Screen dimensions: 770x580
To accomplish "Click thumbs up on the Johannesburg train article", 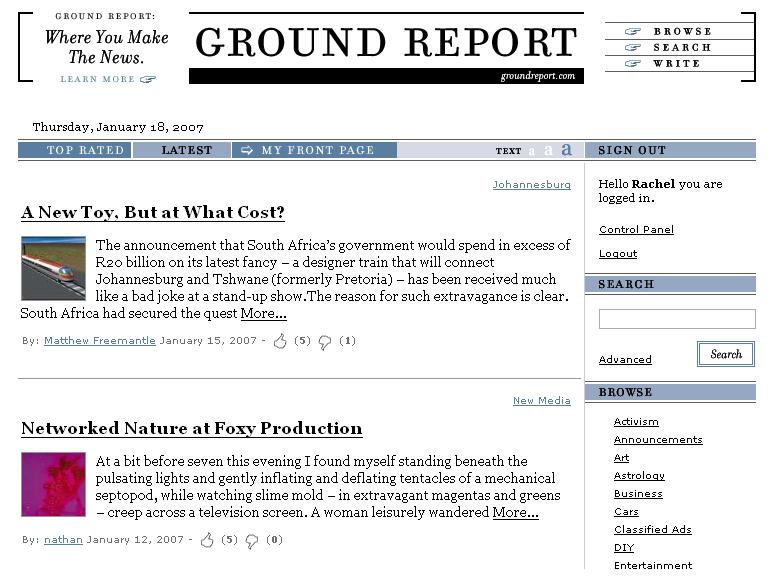I will [x=280, y=342].
